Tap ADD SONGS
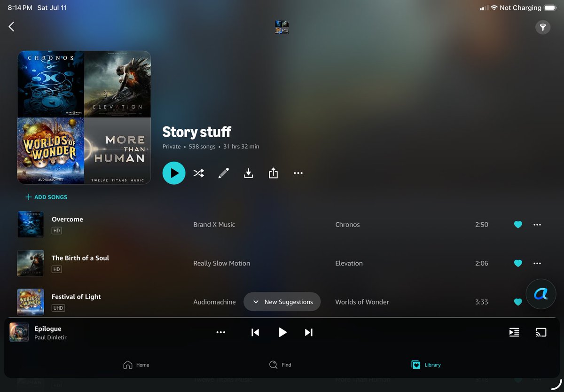The image size is (564, 392). point(46,197)
